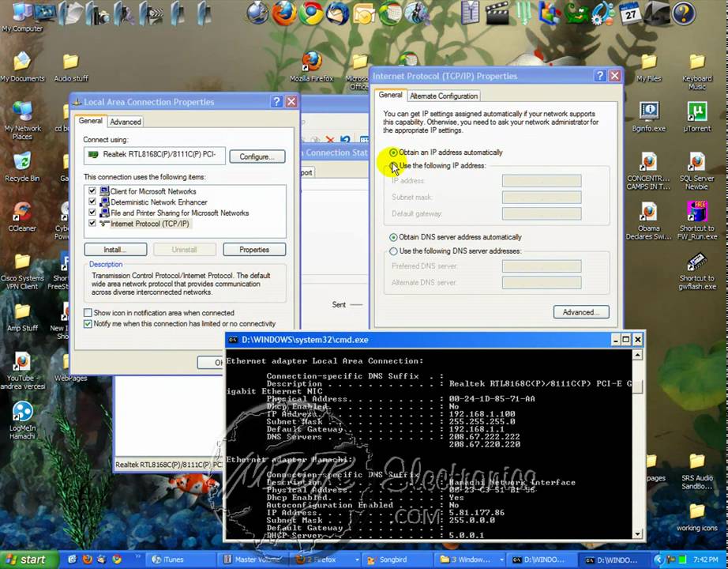This screenshot has width=728, height=569.
Task: Click cmd window scrollbar up arrow
Action: coord(637,355)
